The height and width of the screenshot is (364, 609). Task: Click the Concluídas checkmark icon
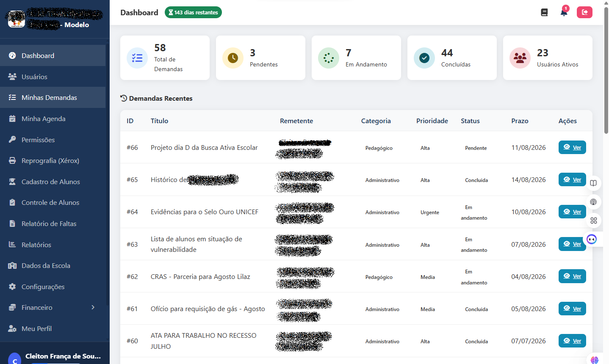click(x=424, y=58)
